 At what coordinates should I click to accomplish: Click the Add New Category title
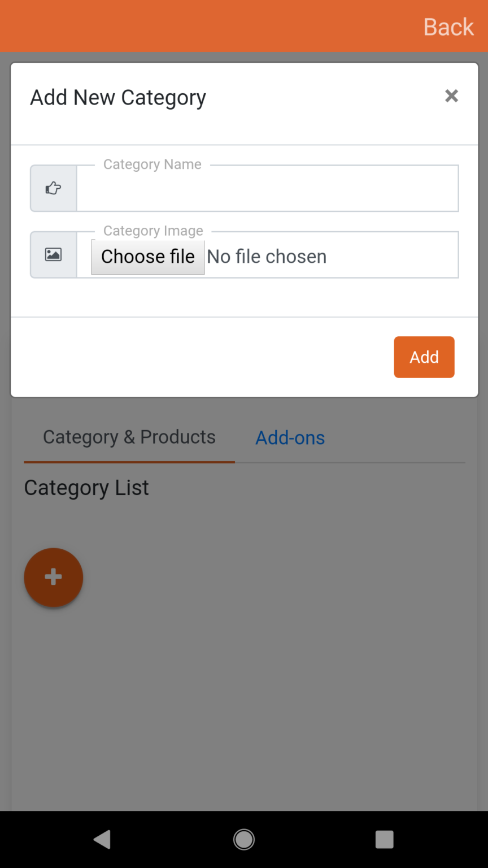[118, 98]
